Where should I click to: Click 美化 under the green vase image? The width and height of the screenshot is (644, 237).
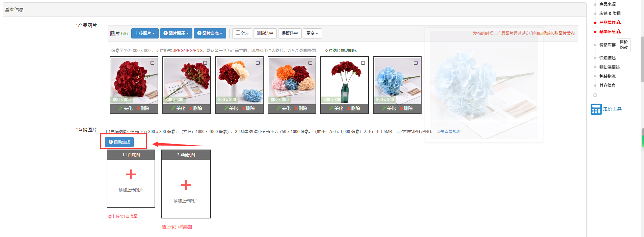[x=336, y=108]
